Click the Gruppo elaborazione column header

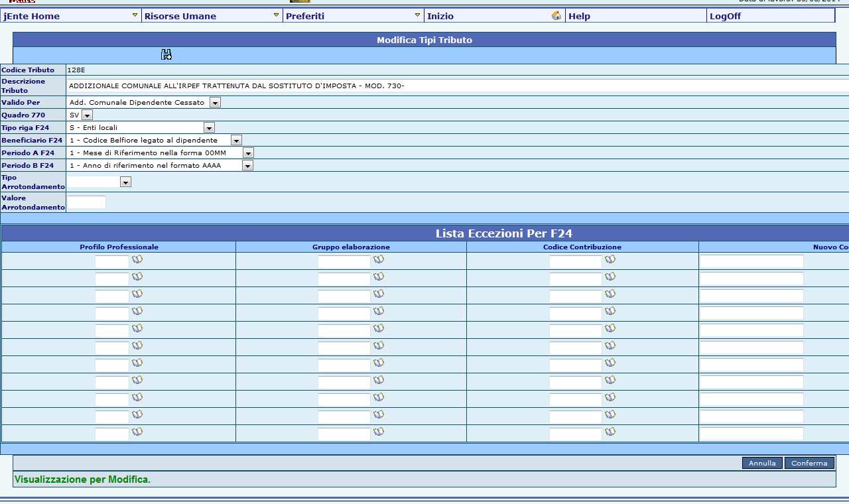coord(351,247)
